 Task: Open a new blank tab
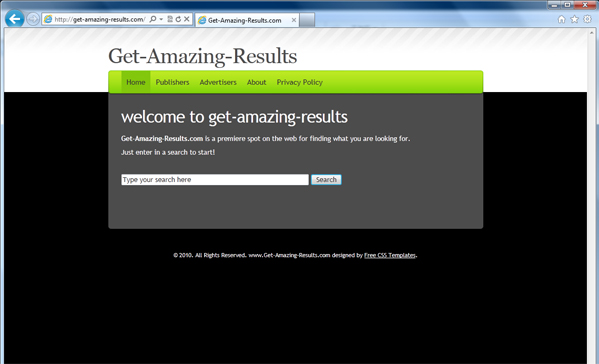(307, 20)
